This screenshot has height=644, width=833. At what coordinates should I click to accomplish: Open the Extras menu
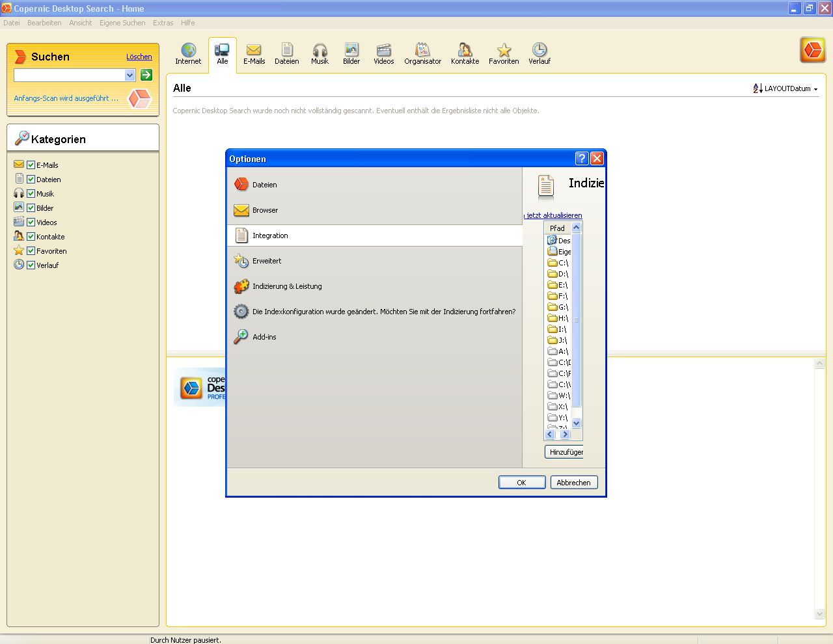coord(163,23)
